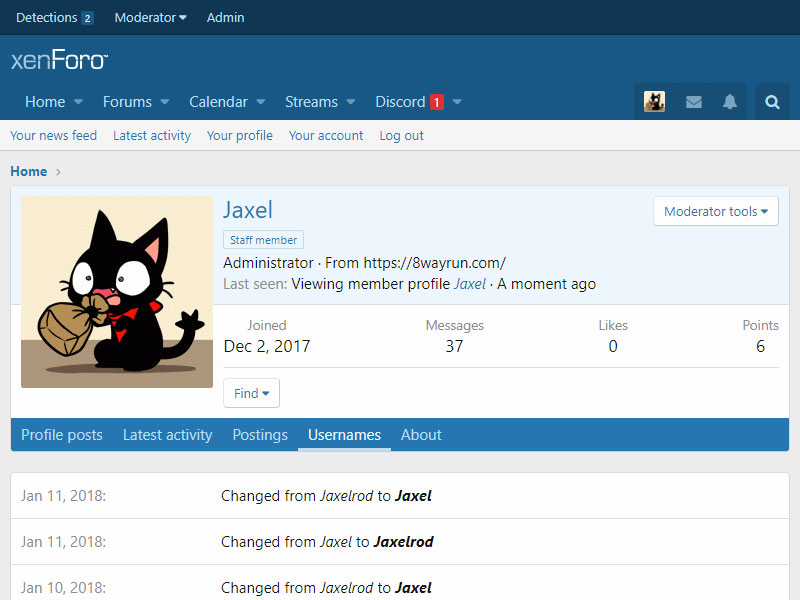800x600 pixels.
Task: Click the Home breadcrumb link
Action: [x=29, y=171]
